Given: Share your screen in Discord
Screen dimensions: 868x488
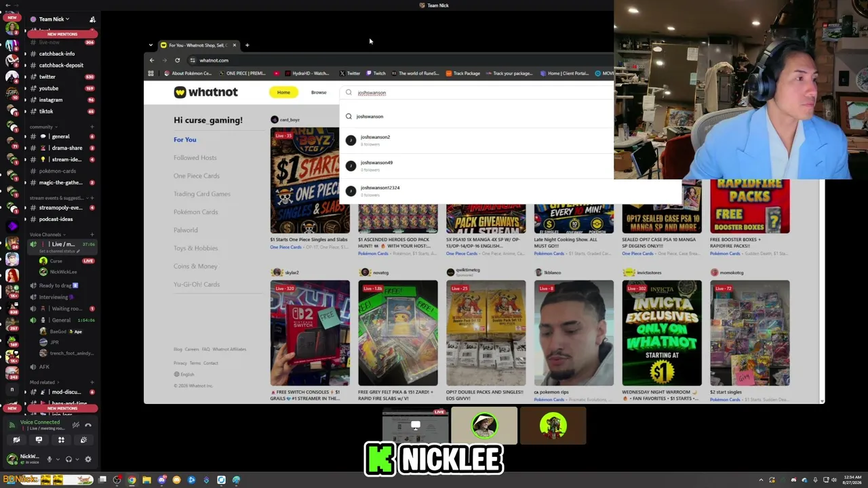Looking at the screenshot, I should (x=39, y=440).
